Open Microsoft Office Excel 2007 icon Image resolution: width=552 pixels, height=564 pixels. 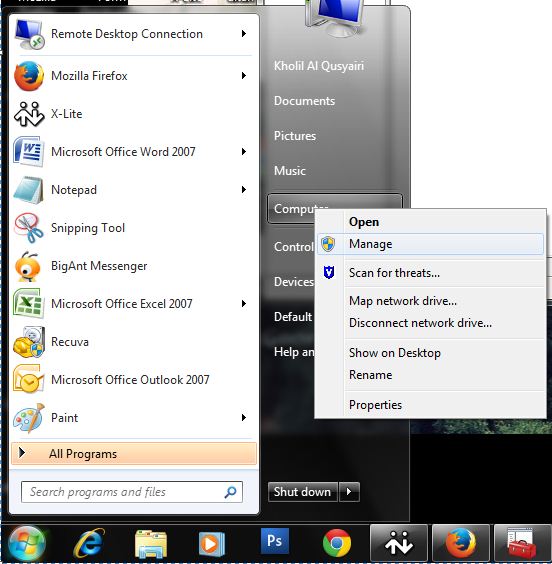click(29, 304)
